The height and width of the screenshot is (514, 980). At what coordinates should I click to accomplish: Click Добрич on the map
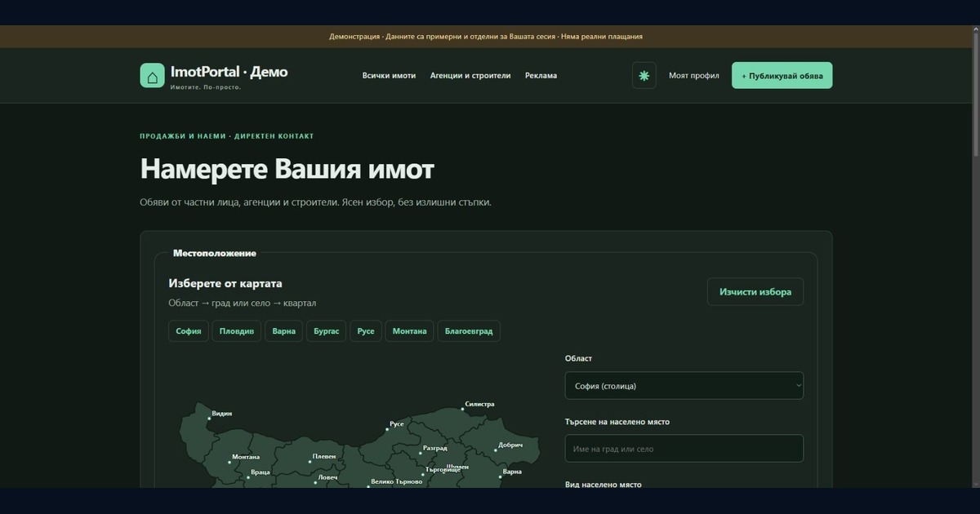(510, 445)
